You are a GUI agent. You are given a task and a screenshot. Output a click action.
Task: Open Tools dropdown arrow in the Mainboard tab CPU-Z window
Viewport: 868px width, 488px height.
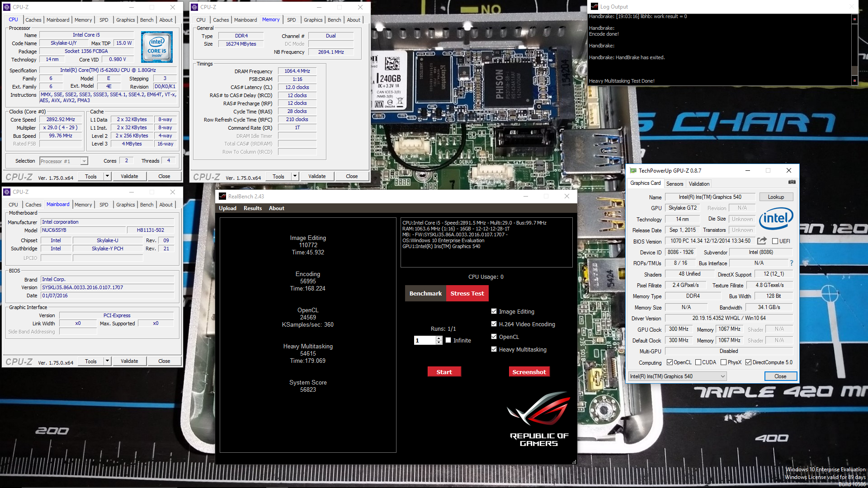pyautogui.click(x=108, y=361)
